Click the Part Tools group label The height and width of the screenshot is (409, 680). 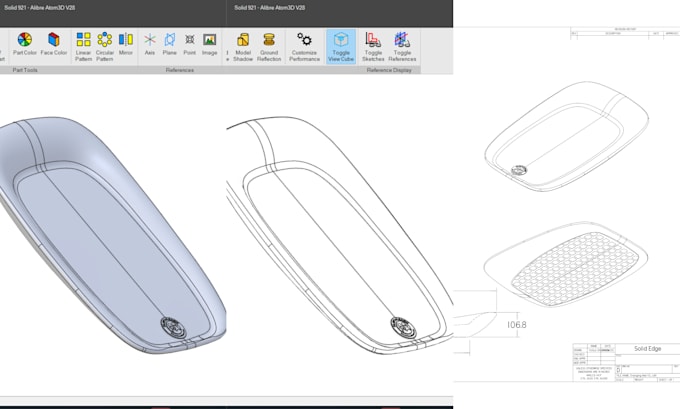coord(25,70)
